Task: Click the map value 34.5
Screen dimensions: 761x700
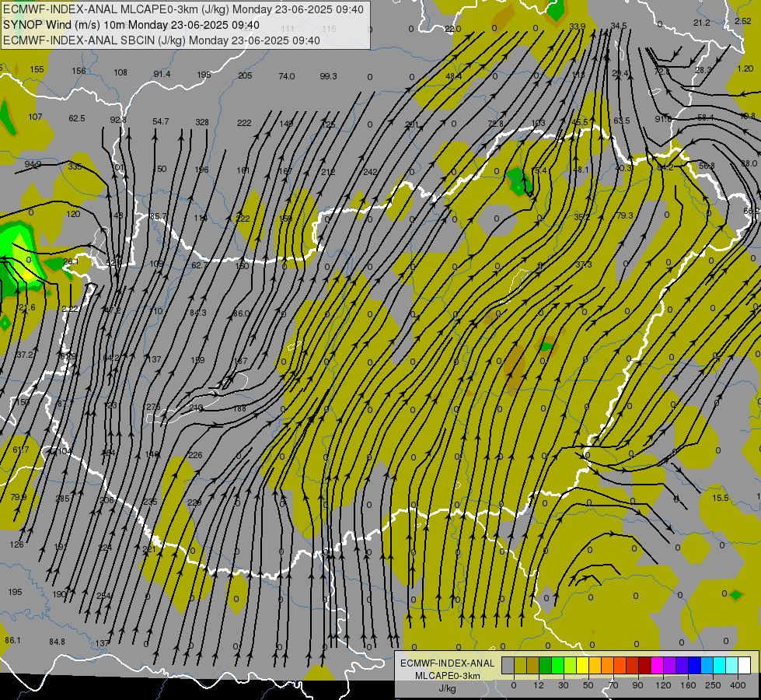Action: (x=619, y=25)
